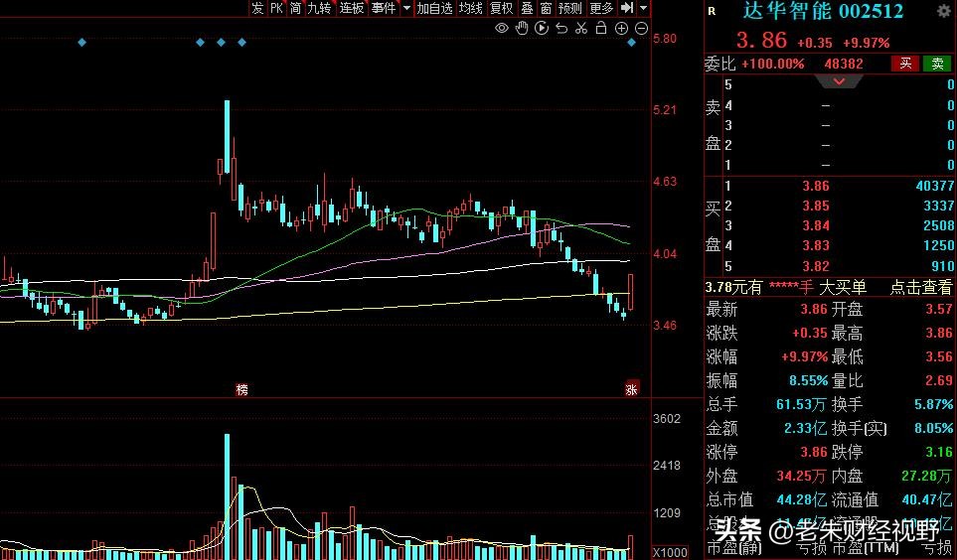Click the tallest cyan candle near 5.21
The image size is (957, 560).
(227, 137)
